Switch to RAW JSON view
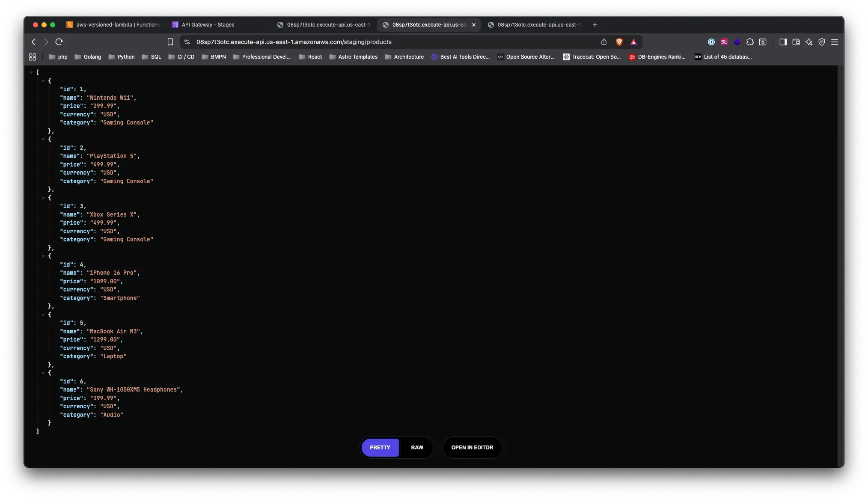The height and width of the screenshot is (499, 868). pos(416,447)
